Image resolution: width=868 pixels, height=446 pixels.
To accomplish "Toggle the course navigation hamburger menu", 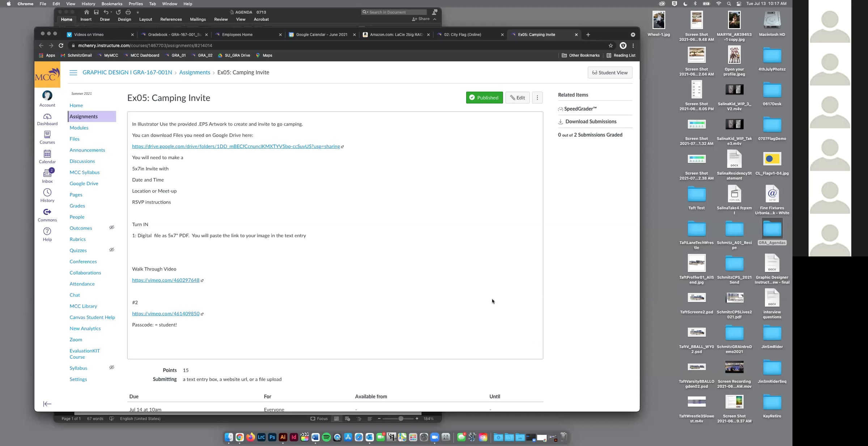I will pyautogui.click(x=73, y=73).
